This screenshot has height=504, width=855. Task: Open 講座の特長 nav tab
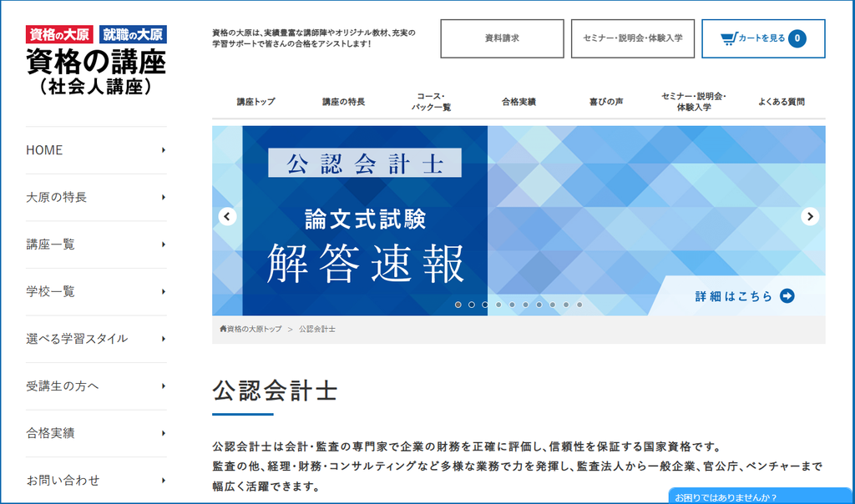343,102
